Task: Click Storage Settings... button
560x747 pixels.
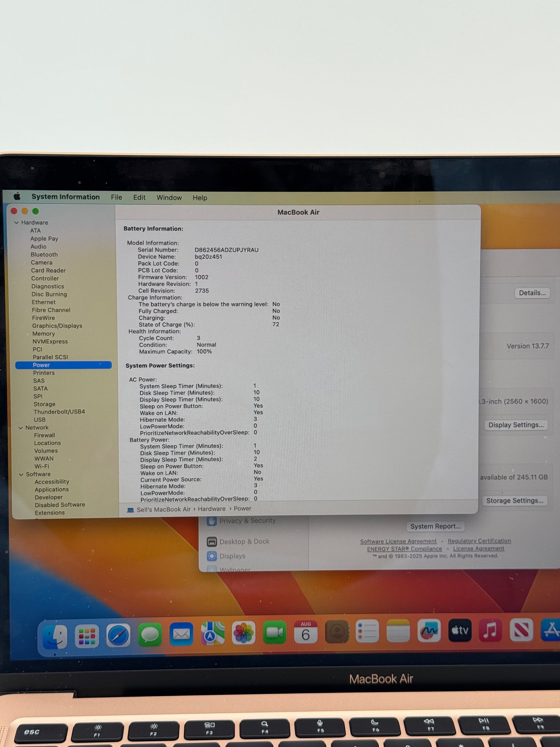Action: click(x=514, y=500)
